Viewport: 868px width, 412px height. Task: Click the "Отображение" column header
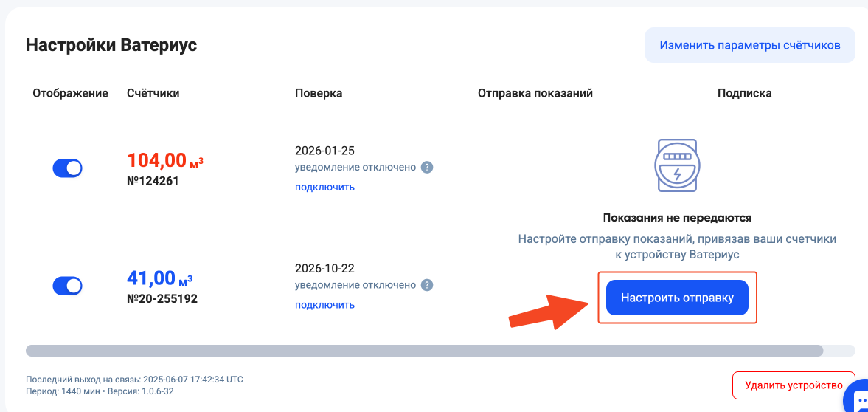click(70, 93)
